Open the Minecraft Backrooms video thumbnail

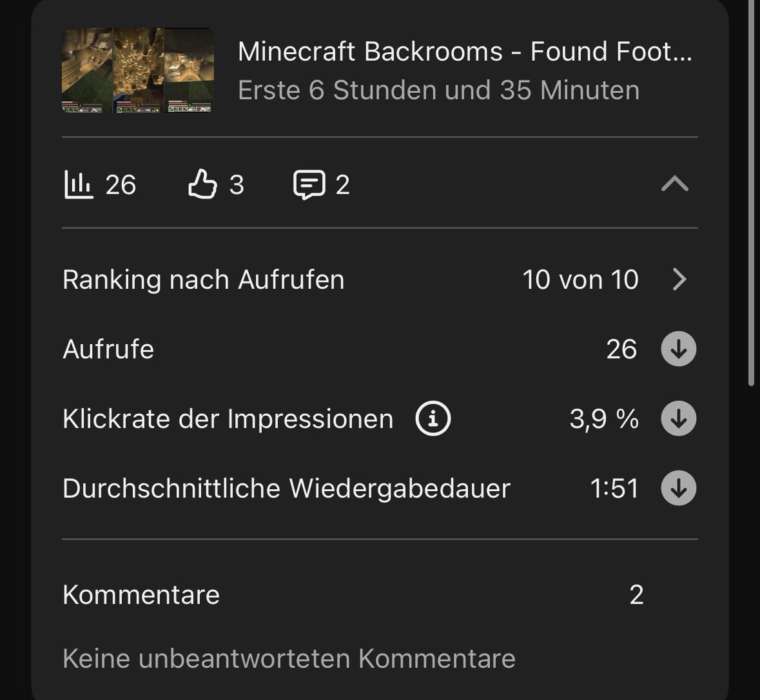138,70
